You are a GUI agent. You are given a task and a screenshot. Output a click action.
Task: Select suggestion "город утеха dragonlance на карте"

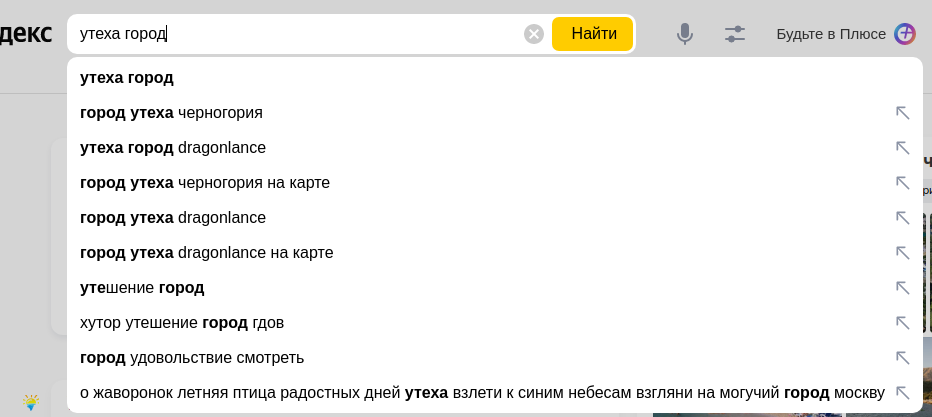coord(207,253)
